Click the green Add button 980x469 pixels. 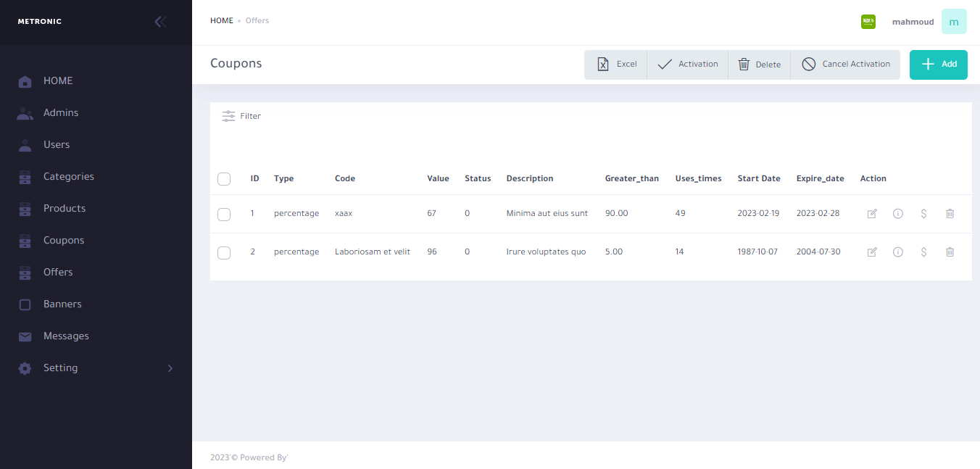tap(939, 65)
